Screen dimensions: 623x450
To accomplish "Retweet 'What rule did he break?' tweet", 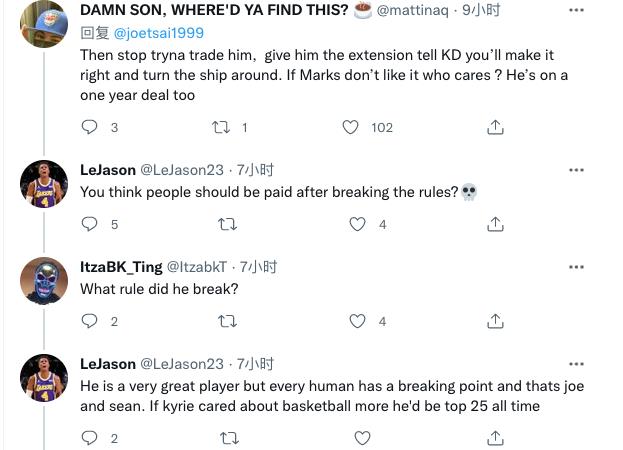I will (227, 321).
